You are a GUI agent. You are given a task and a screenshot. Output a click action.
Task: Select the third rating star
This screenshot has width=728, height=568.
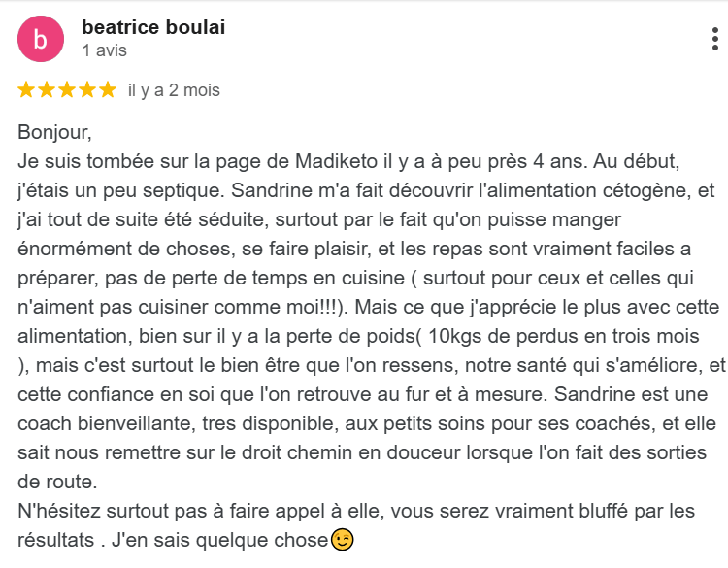(67, 89)
